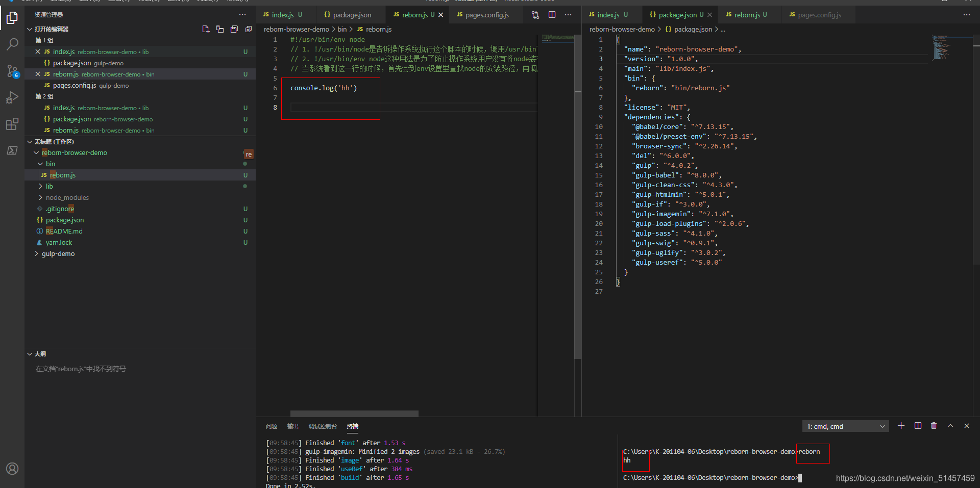Expand the gulp-demo folder

click(x=36, y=253)
